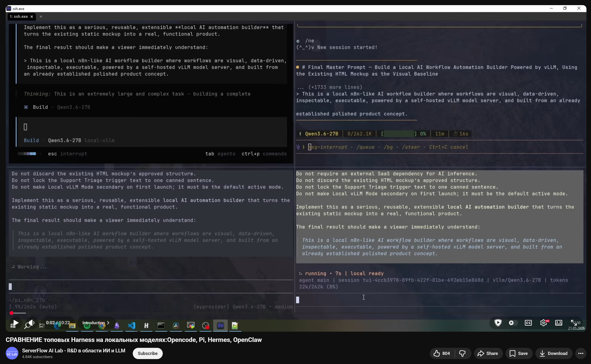Image resolution: width=591 pixels, height=364 pixels.
Task: Click the green notepad icon in the taskbar
Action: click(x=235, y=326)
